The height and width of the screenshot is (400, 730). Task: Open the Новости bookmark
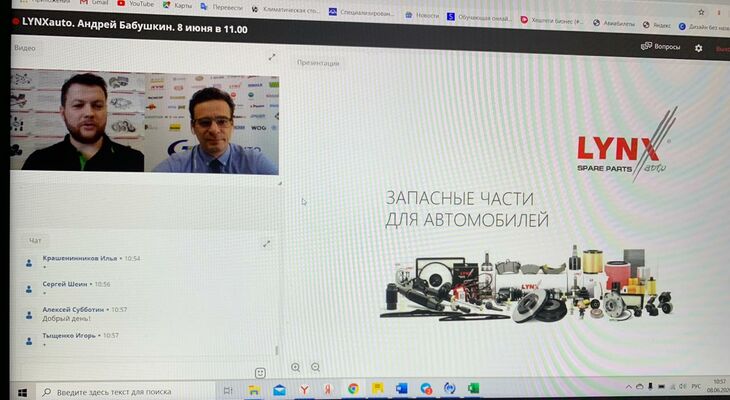coord(422,15)
